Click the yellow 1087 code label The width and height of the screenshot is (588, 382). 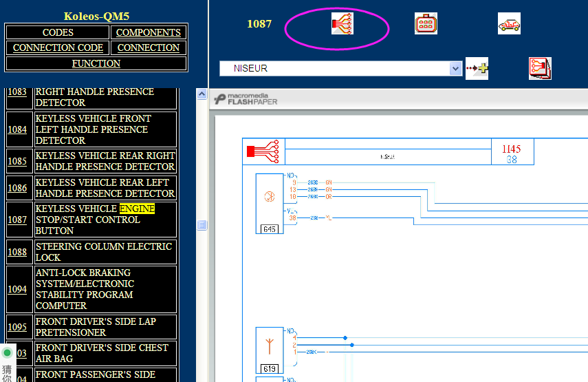259,23
